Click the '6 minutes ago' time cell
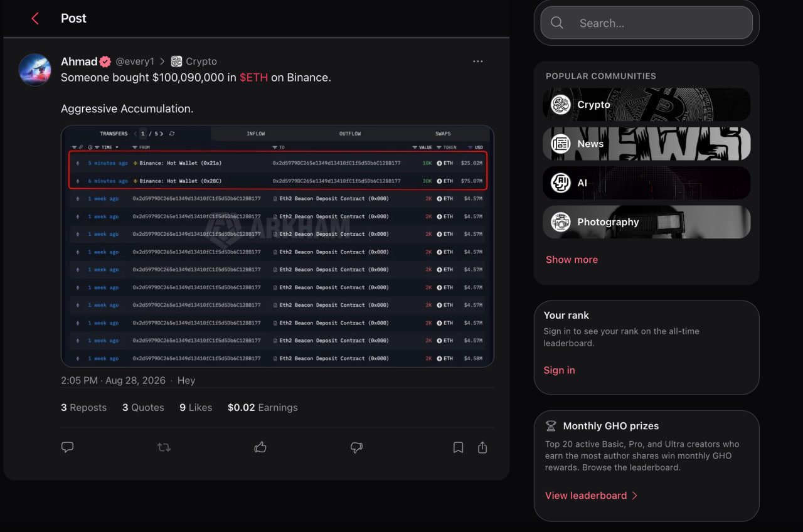The width and height of the screenshot is (803, 532). point(107,181)
